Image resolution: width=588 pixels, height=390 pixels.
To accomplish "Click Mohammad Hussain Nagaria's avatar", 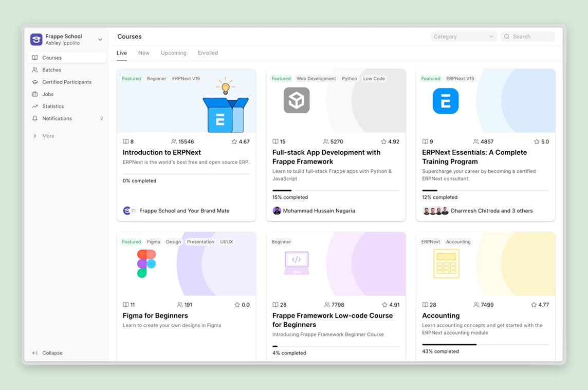I will tap(277, 210).
